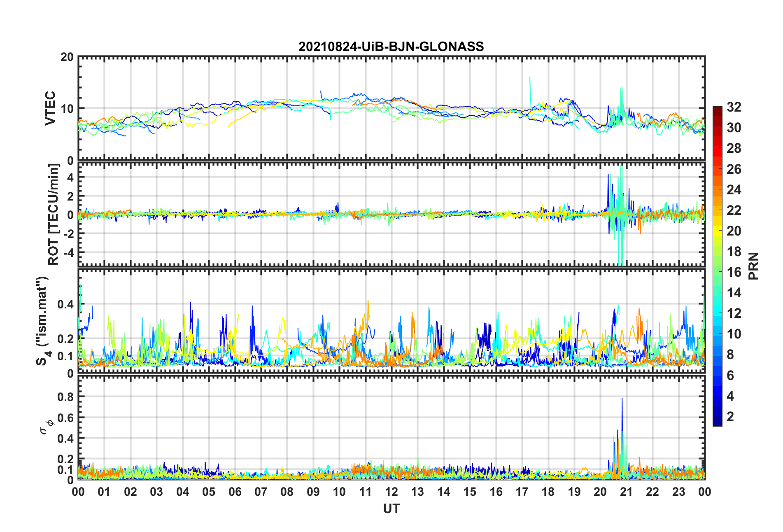Click the ROT [TECU/min] axis label
The height and width of the screenshot is (532, 783).
click(54, 215)
